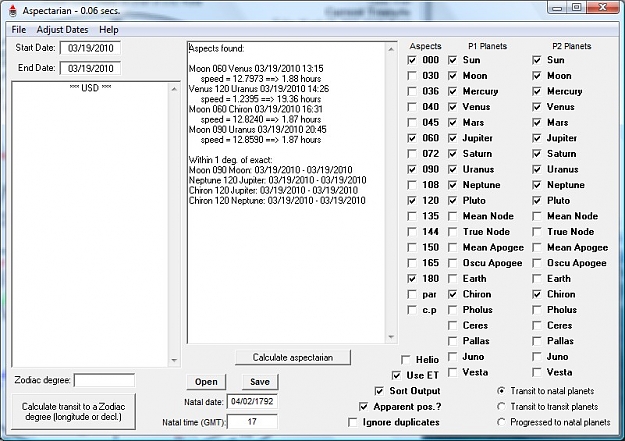Click the results pane scroll down arrow
This screenshot has width=625, height=441.
point(391,337)
